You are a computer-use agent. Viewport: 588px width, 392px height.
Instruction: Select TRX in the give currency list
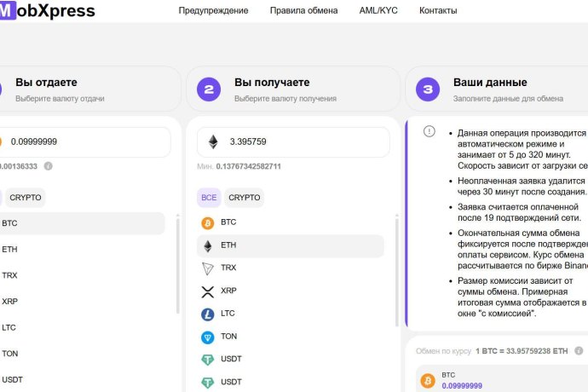point(82,275)
